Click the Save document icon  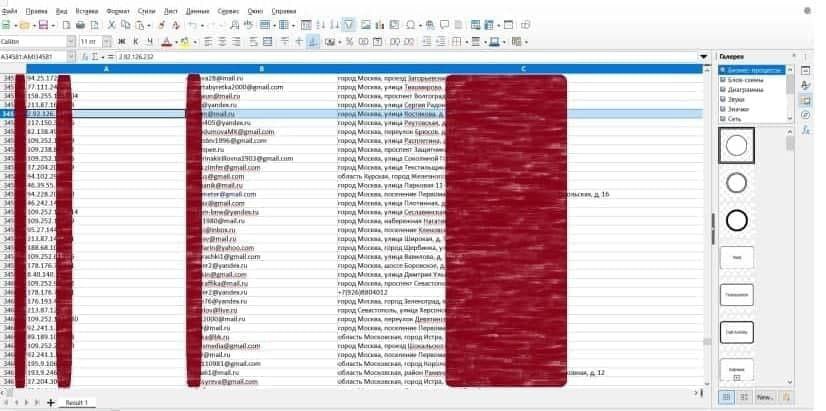(x=43, y=25)
